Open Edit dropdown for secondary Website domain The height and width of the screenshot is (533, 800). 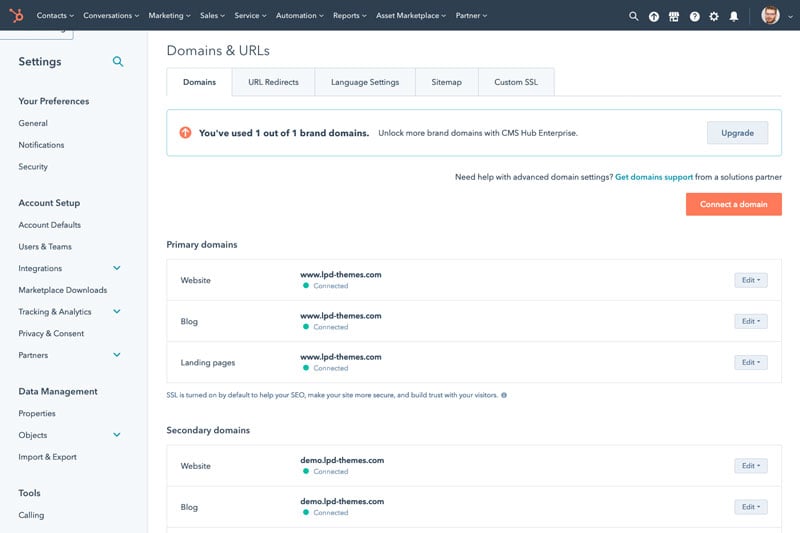pos(751,466)
